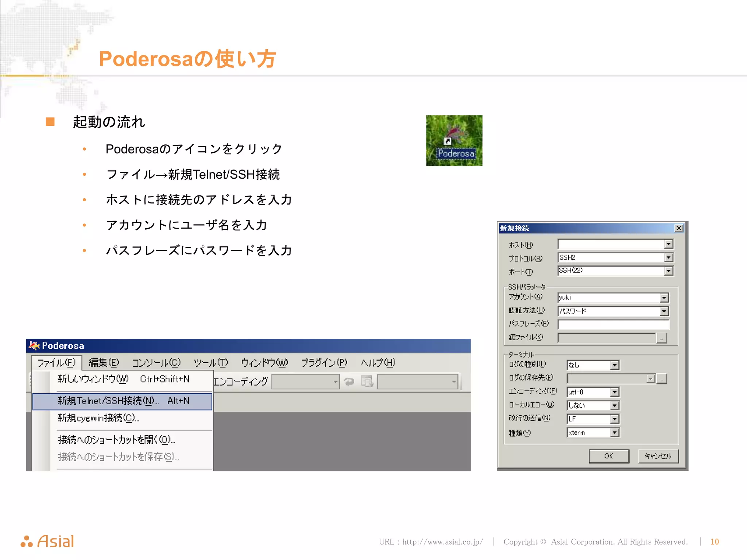Screen dimensions: 747x560
Task: Expand the ログの保存先(F) dropdown
Action: tap(650, 378)
